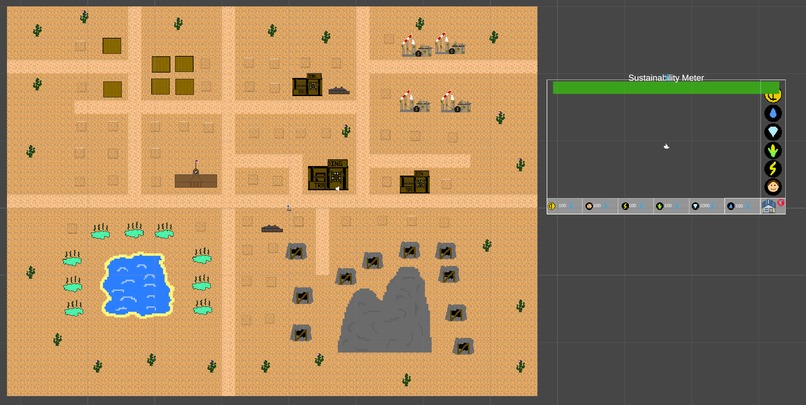Screen dimensions: 806x405
Task: Click the lightning bolt energy icon in sidebar
Action: click(x=773, y=169)
